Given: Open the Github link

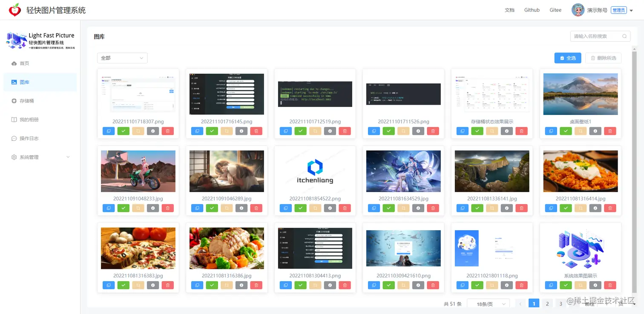Looking at the screenshot, I should click(x=532, y=10).
